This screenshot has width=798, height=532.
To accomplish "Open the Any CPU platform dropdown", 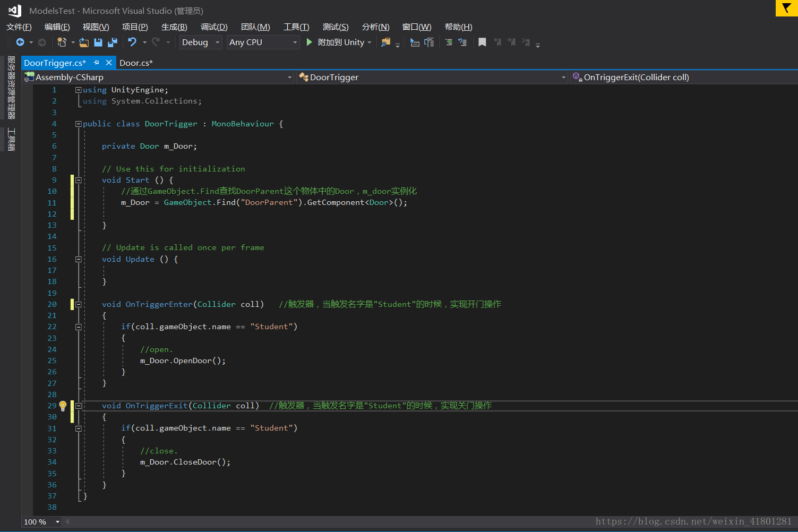I will point(263,42).
